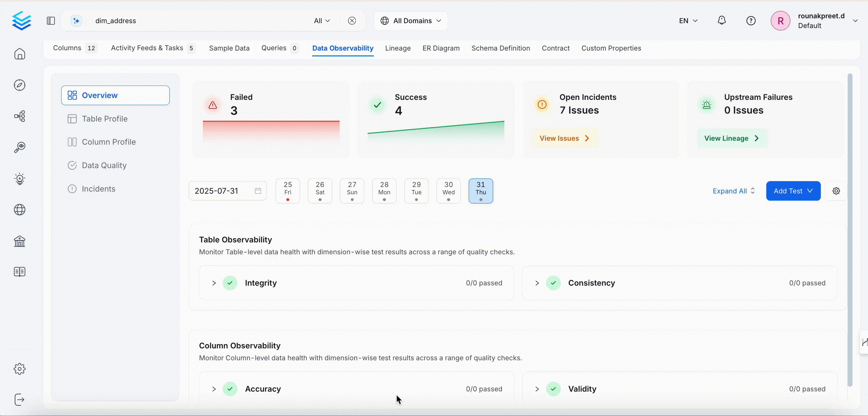Switch to the Lineage tab
Viewport: 868px width, 416px height.
[x=398, y=48]
